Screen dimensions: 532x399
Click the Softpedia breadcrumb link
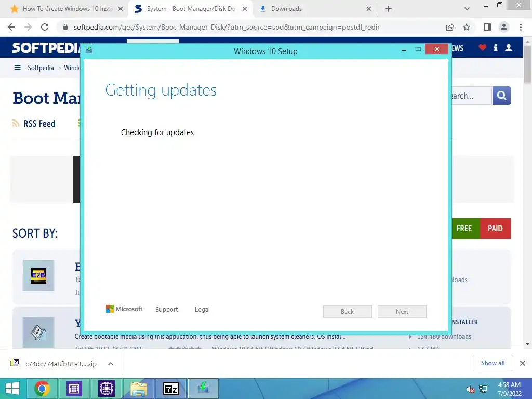pyautogui.click(x=41, y=68)
